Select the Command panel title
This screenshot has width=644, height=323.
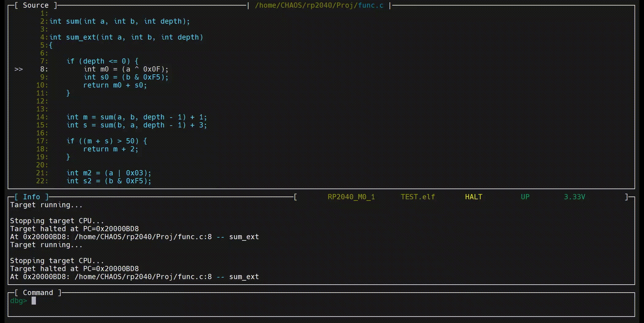[x=38, y=293]
